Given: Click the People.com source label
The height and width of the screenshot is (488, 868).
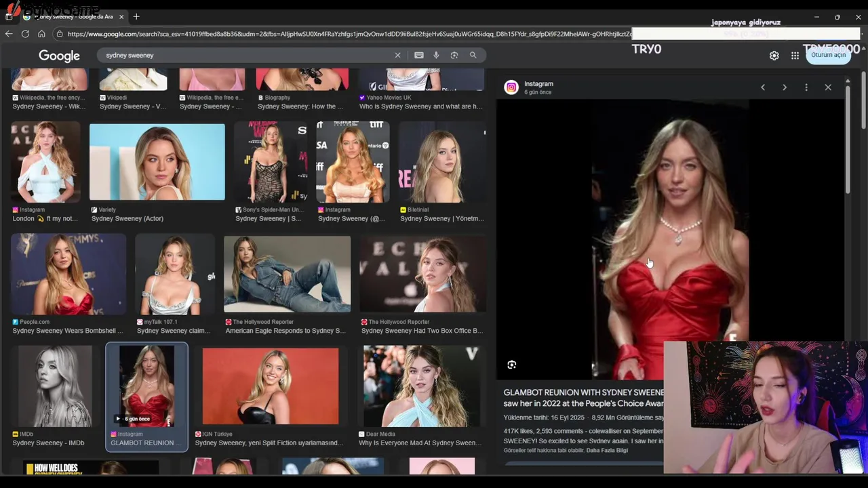Looking at the screenshot, I should 35,322.
